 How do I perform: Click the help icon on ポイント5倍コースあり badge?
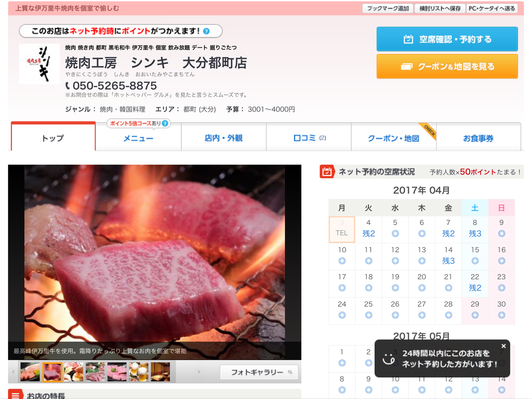165,124
